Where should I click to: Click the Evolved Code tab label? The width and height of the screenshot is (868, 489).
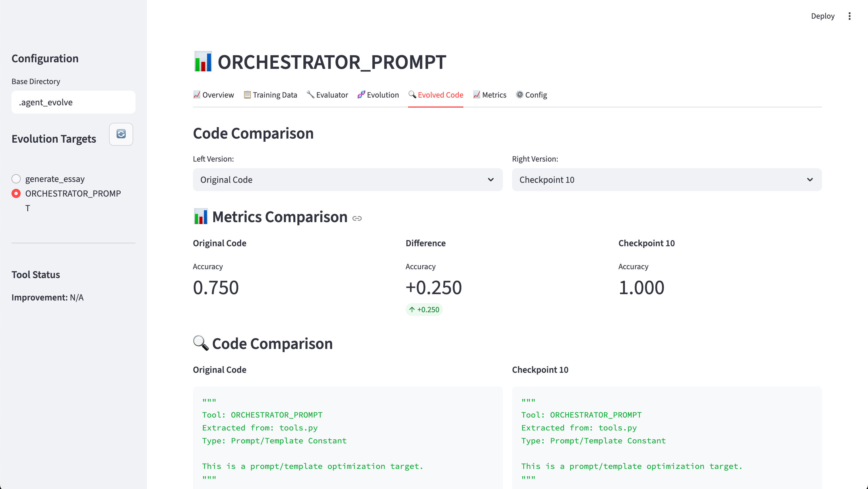point(440,95)
